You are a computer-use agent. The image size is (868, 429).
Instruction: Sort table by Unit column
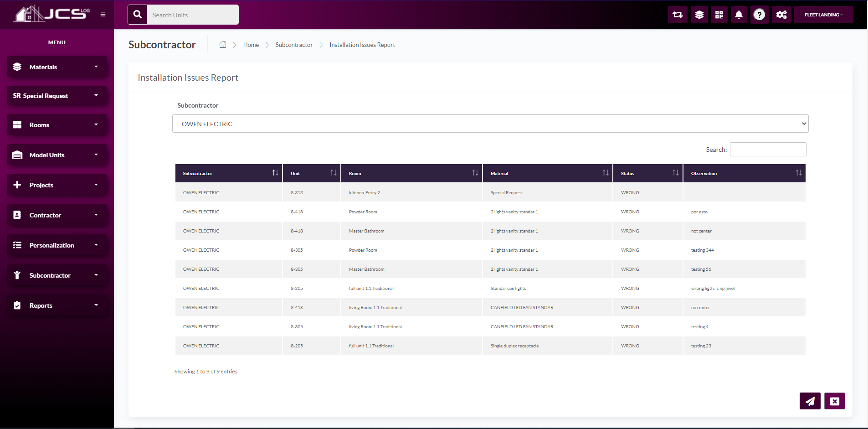pyautogui.click(x=312, y=173)
